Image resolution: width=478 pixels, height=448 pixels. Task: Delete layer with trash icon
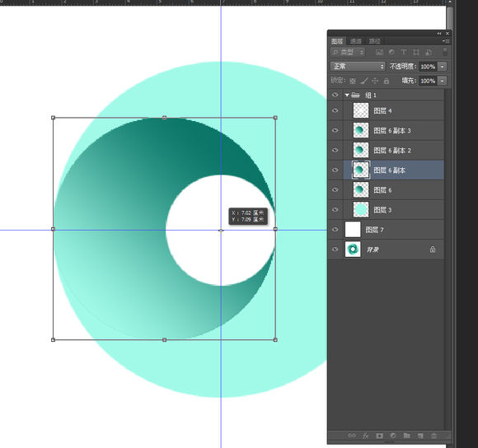click(x=433, y=436)
